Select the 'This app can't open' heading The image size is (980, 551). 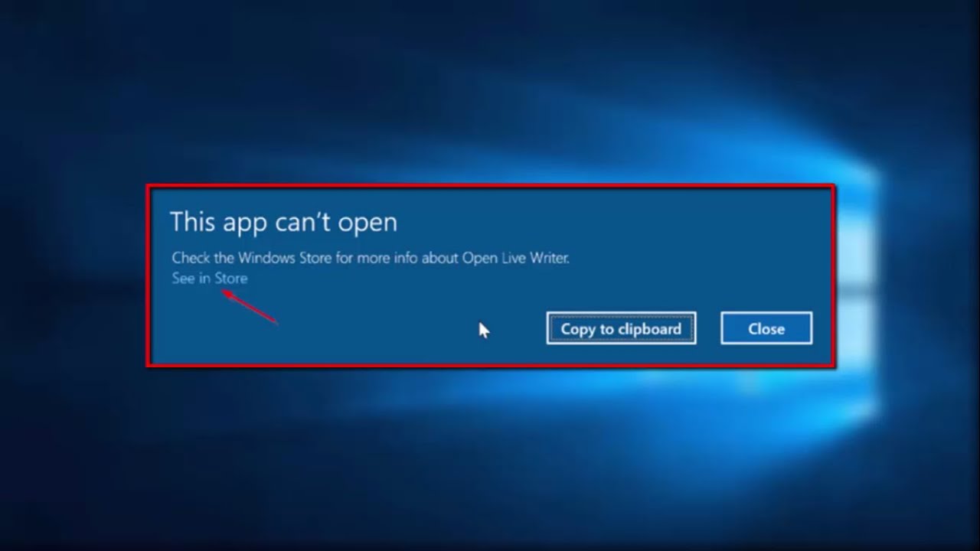(x=283, y=222)
